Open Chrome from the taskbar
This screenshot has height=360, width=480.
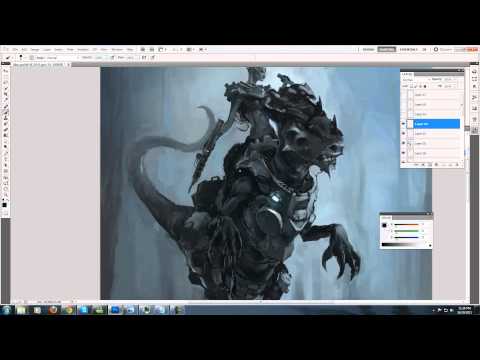tap(69, 310)
